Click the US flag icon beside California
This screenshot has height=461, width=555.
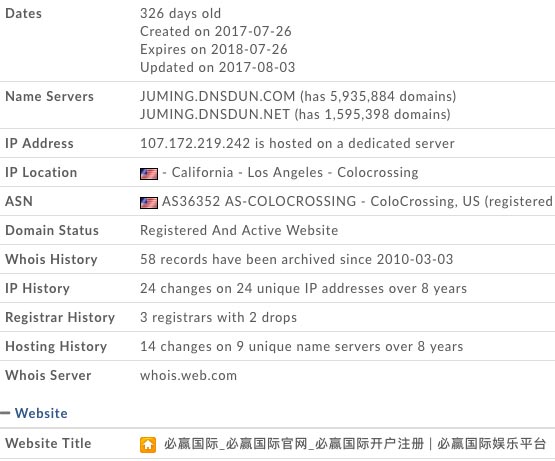[x=149, y=173]
